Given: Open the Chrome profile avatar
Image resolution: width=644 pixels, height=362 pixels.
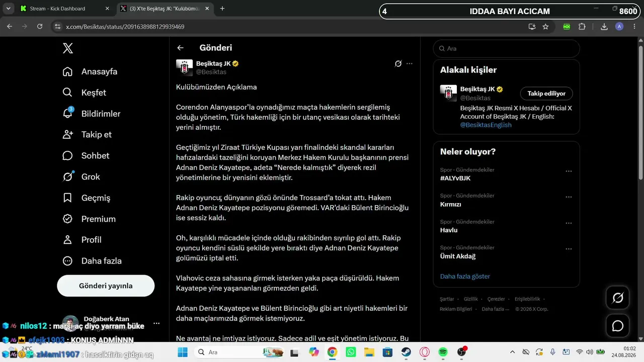Looking at the screenshot, I should [619, 27].
